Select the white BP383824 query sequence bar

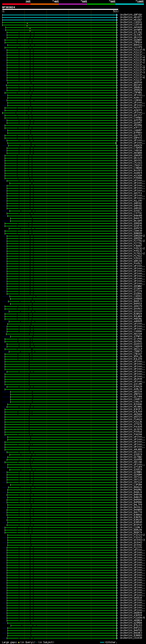tap(60, 9)
